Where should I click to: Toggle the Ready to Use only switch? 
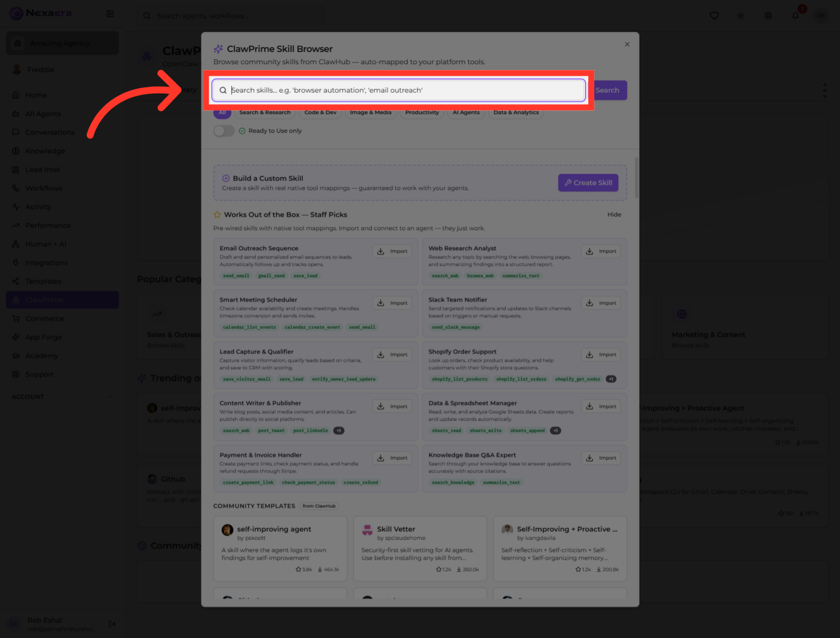(224, 131)
